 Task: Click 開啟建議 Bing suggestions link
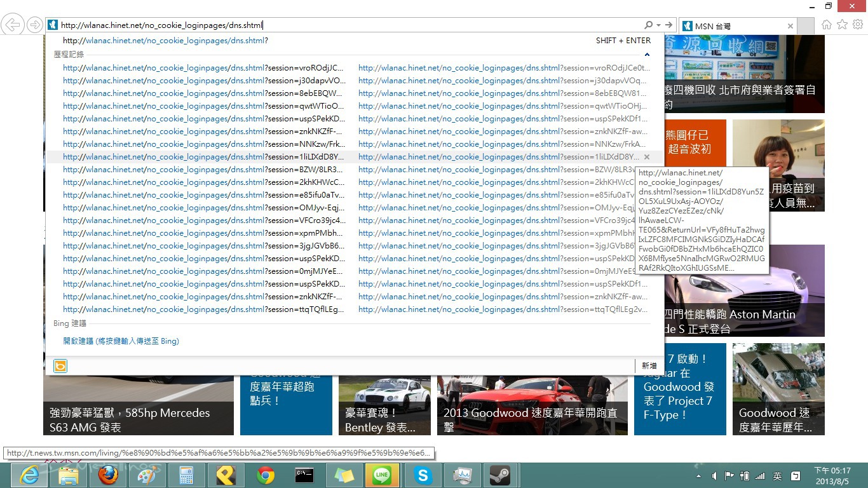click(x=121, y=341)
